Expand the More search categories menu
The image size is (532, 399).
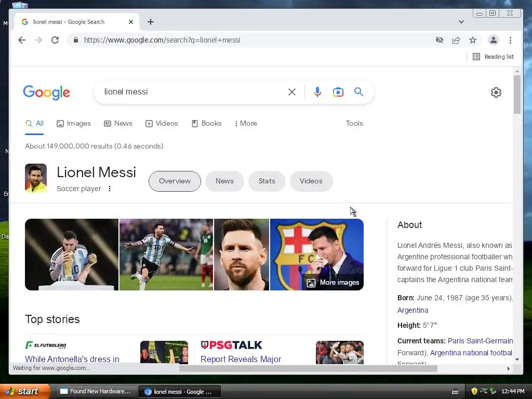point(246,124)
